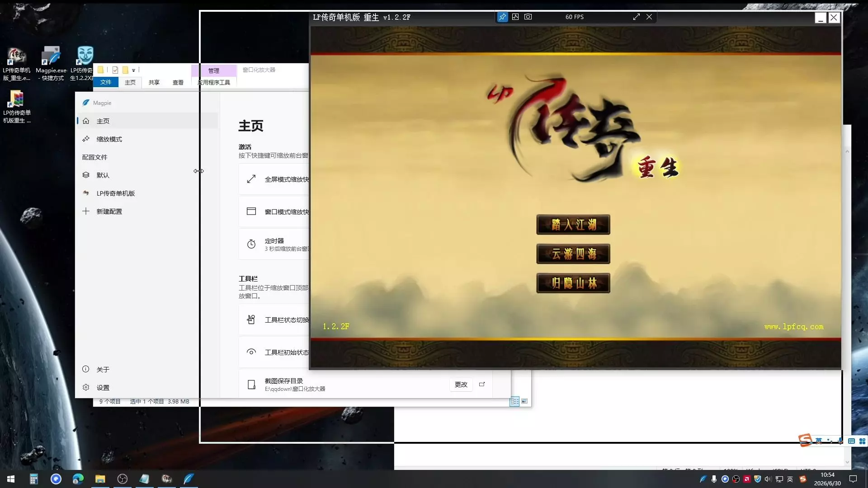This screenshot has width=868, height=488.
Task: Click the scroll-up arrow in the background window
Action: 847,151
